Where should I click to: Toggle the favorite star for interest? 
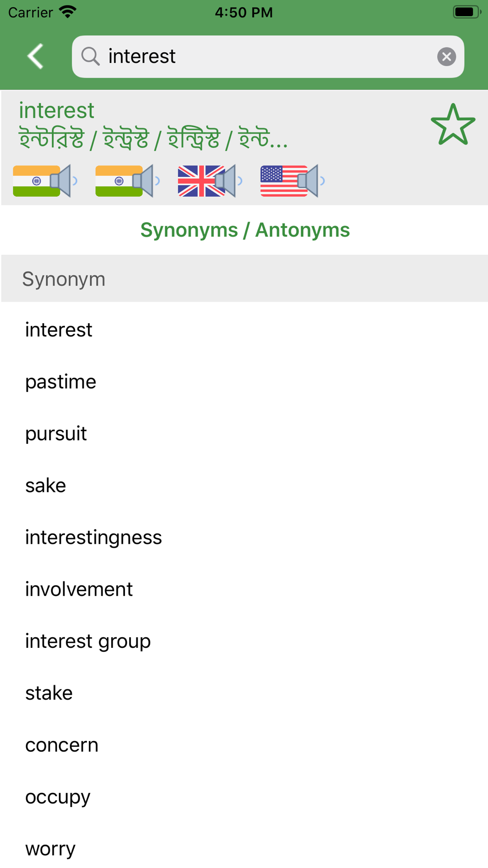point(453,125)
